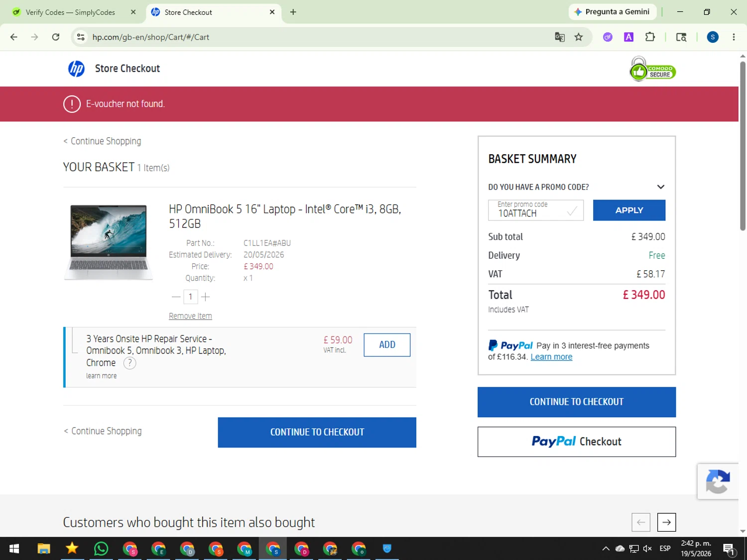This screenshot has height=560, width=747.
Task: Click the quantity number box
Action: point(190,297)
